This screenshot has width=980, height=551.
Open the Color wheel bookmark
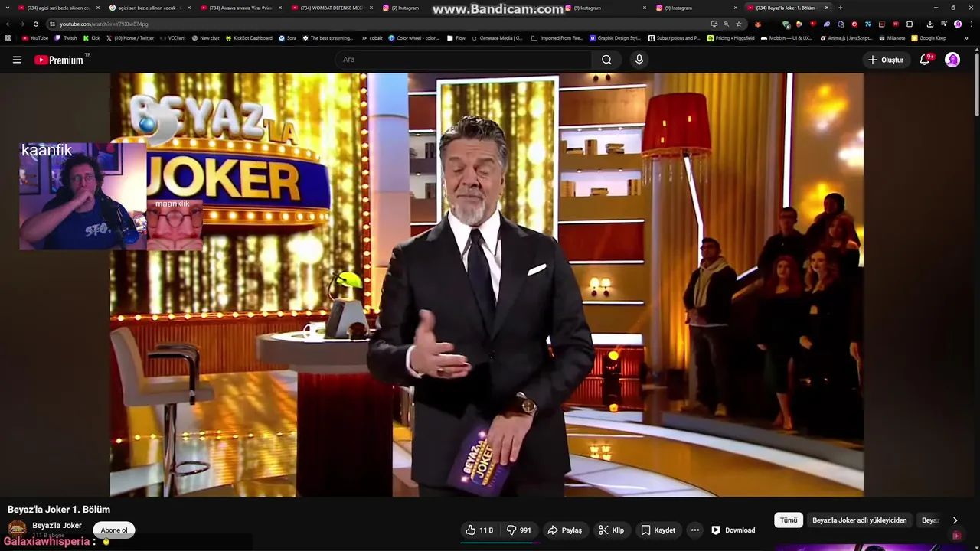pyautogui.click(x=414, y=38)
